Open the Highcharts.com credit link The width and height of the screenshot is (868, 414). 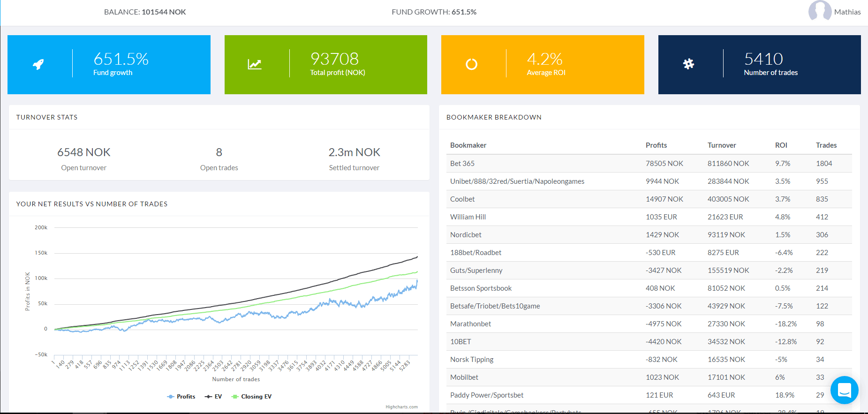(x=401, y=407)
